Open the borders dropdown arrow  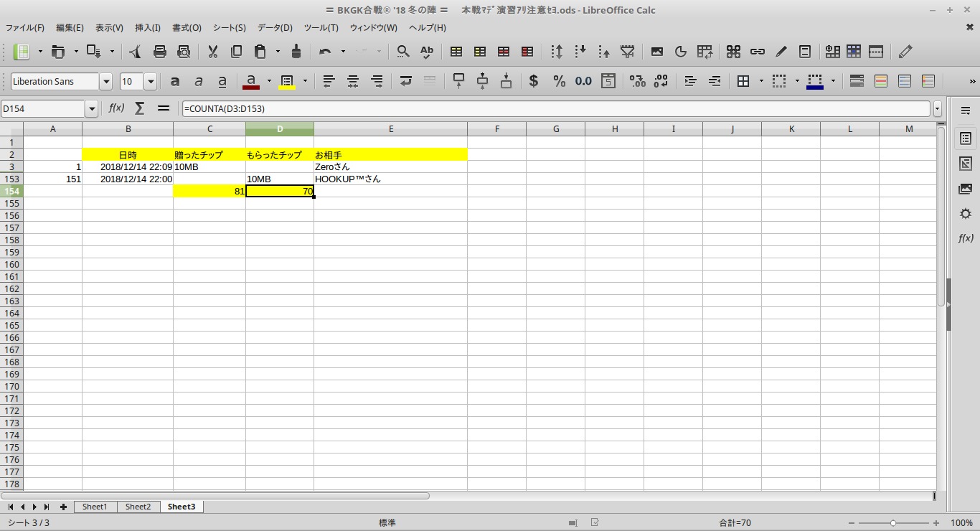761,81
